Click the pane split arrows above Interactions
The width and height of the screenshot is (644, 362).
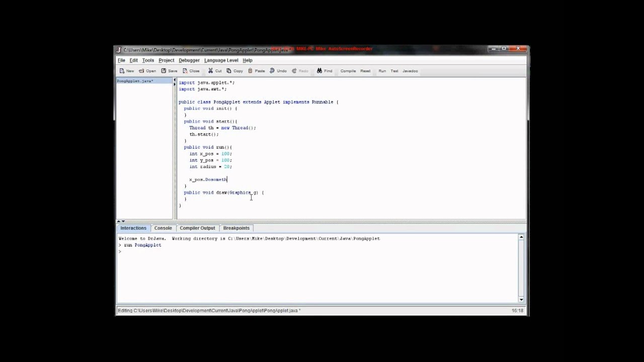121,221
